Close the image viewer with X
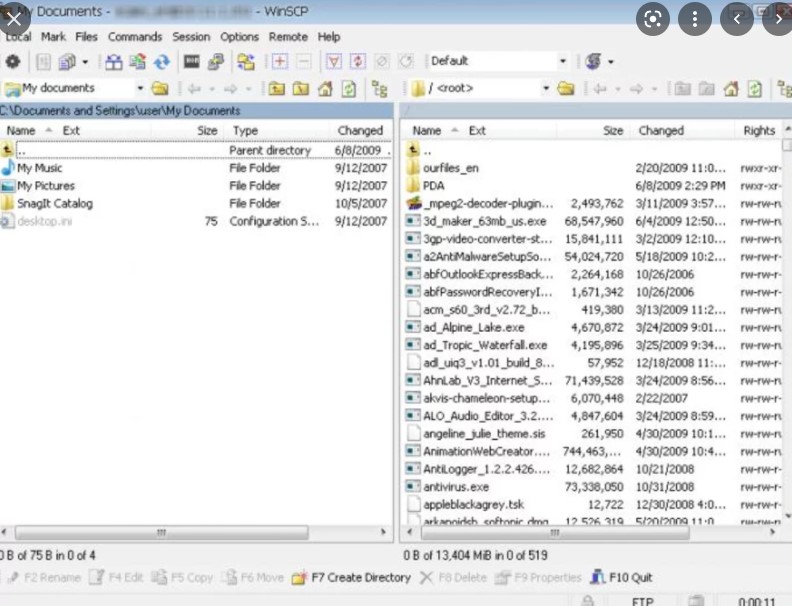The image size is (792, 606). [x=14, y=19]
